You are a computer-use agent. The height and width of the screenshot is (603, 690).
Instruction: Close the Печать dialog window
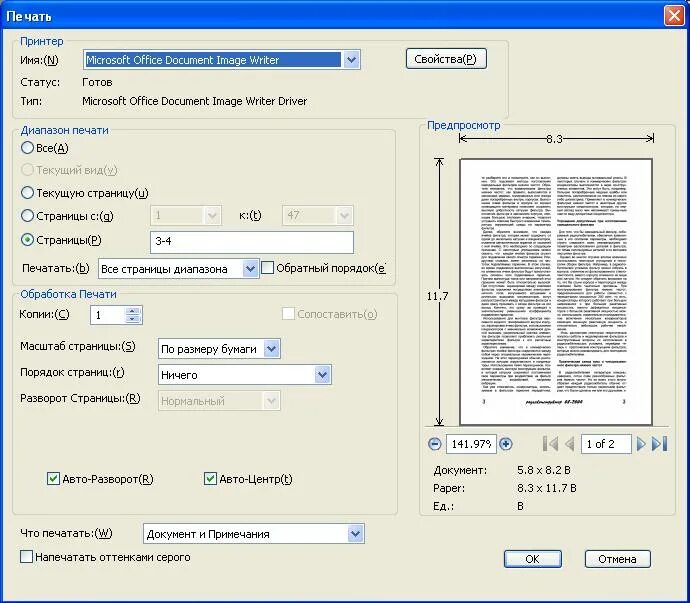[674, 16]
